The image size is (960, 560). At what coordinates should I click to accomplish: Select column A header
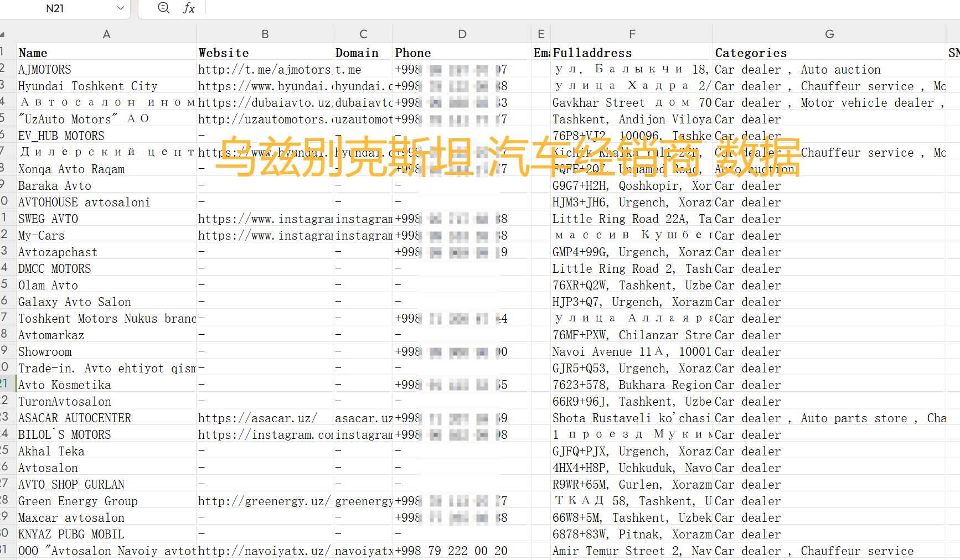(106, 34)
